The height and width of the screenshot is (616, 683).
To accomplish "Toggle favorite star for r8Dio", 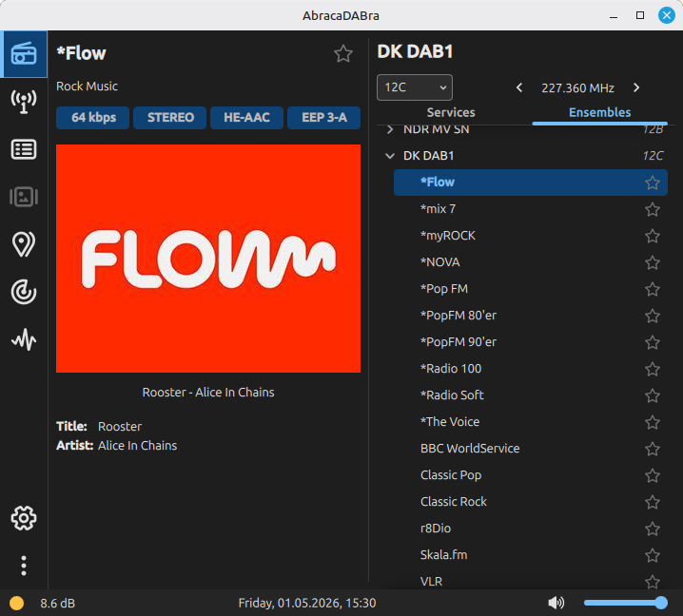I will (x=652, y=529).
